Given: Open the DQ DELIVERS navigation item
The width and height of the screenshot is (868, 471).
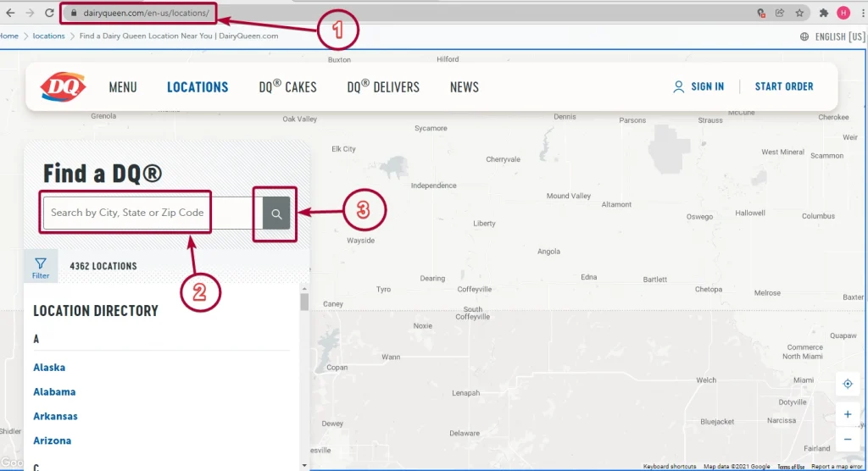Looking at the screenshot, I should click(x=383, y=86).
